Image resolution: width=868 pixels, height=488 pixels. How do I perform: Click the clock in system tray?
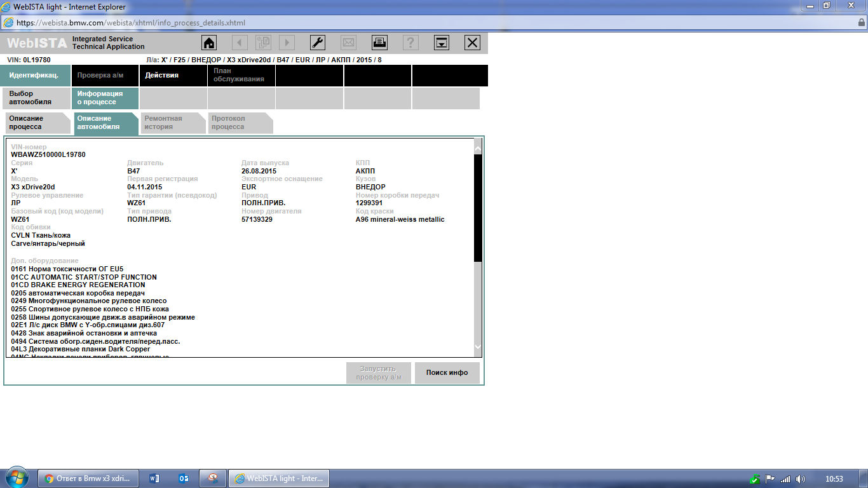(834, 479)
